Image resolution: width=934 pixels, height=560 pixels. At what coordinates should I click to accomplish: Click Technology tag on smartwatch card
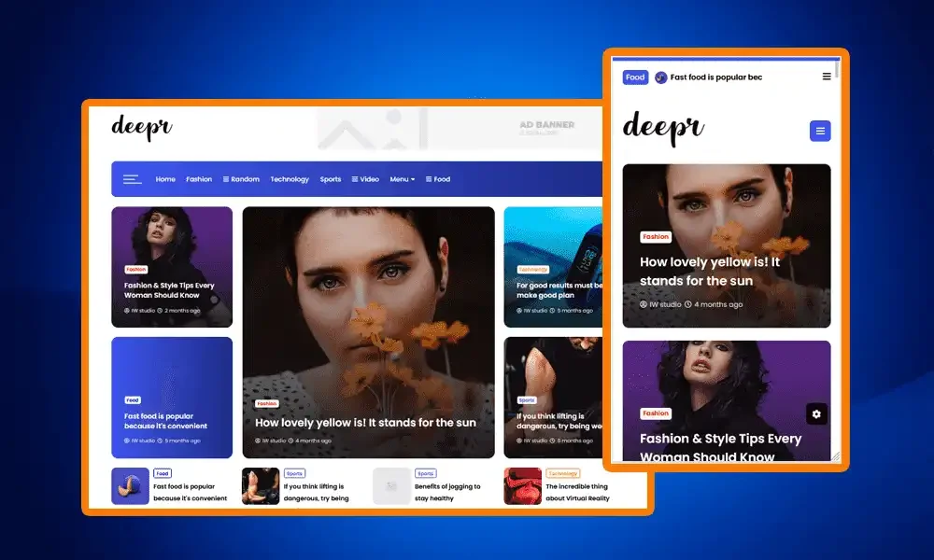[532, 270]
